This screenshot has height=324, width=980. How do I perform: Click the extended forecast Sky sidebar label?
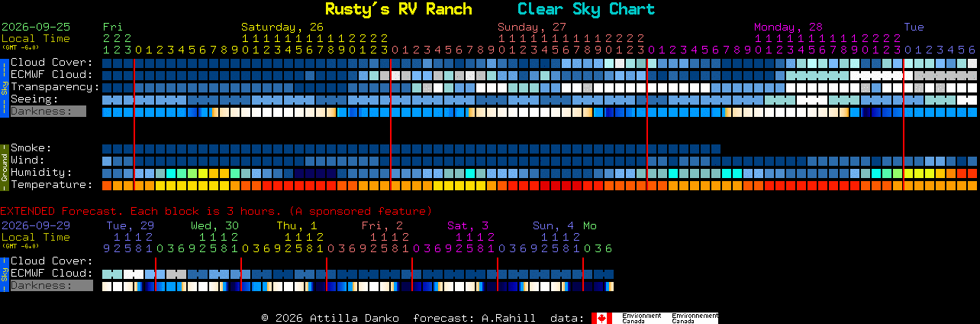click(4, 273)
